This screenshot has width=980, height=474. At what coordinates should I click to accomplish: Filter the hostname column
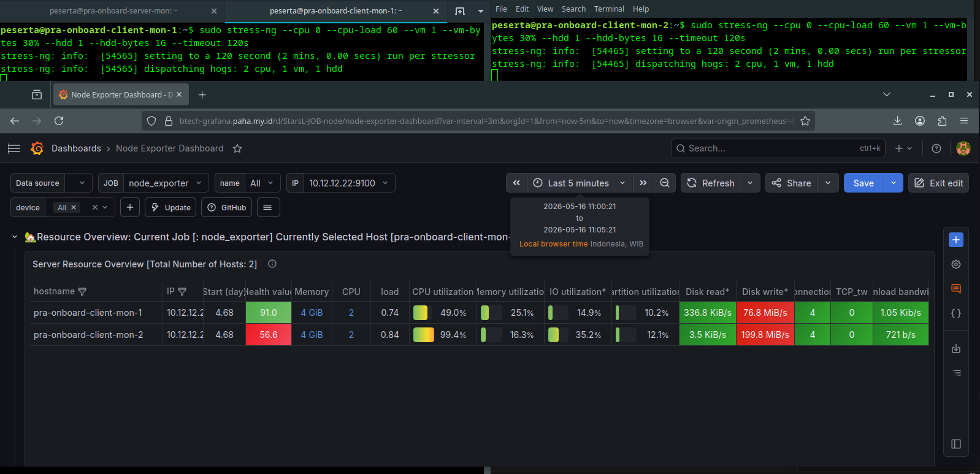click(82, 292)
